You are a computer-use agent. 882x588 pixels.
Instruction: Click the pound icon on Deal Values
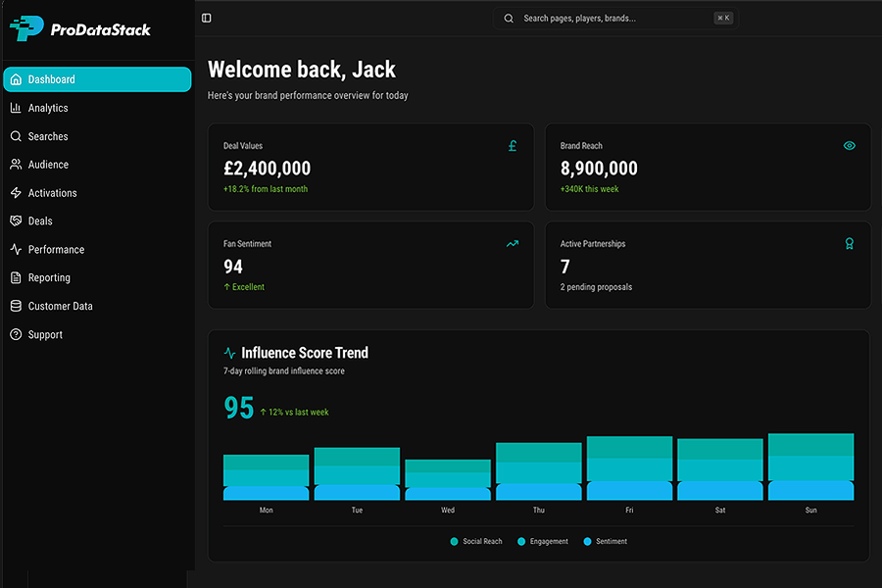tap(513, 146)
